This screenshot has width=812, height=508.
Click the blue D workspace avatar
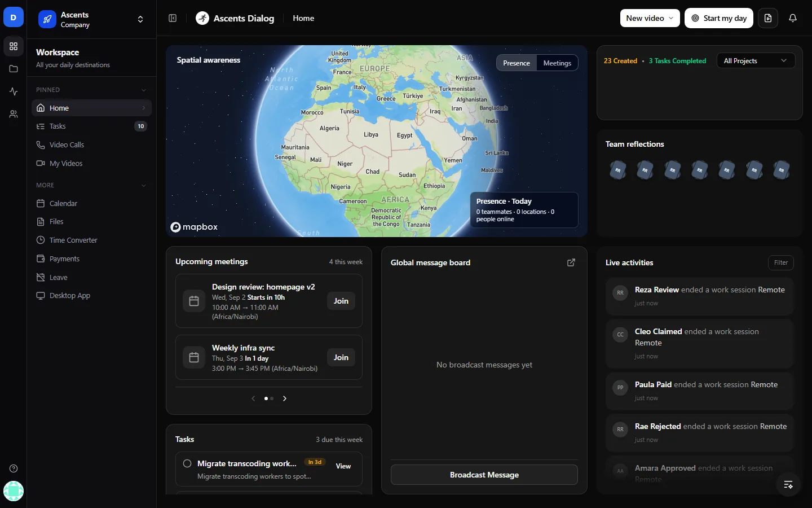coord(14,17)
